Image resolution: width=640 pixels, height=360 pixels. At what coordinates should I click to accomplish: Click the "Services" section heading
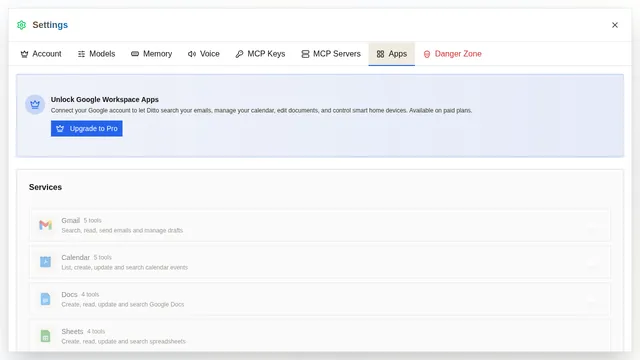45,187
